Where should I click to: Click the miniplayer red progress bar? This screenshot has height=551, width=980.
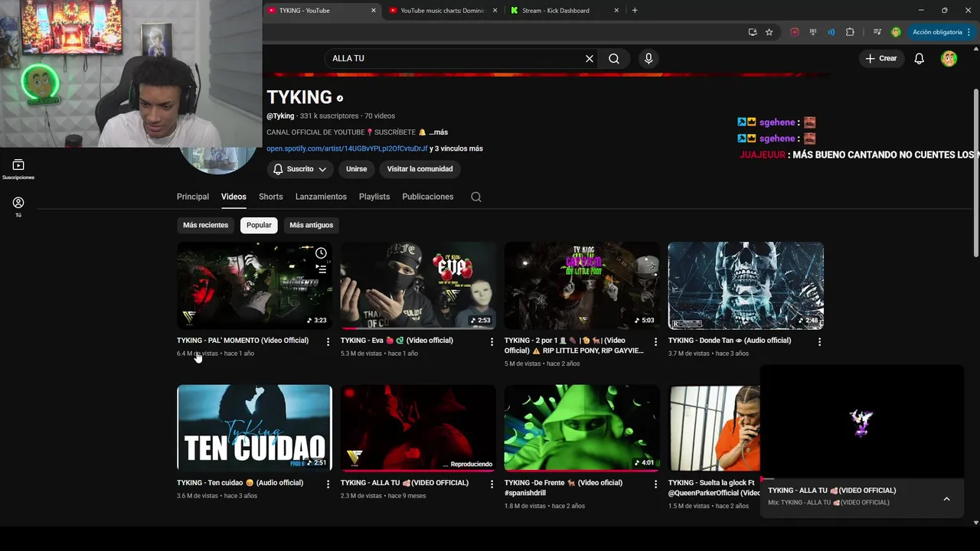(862, 478)
